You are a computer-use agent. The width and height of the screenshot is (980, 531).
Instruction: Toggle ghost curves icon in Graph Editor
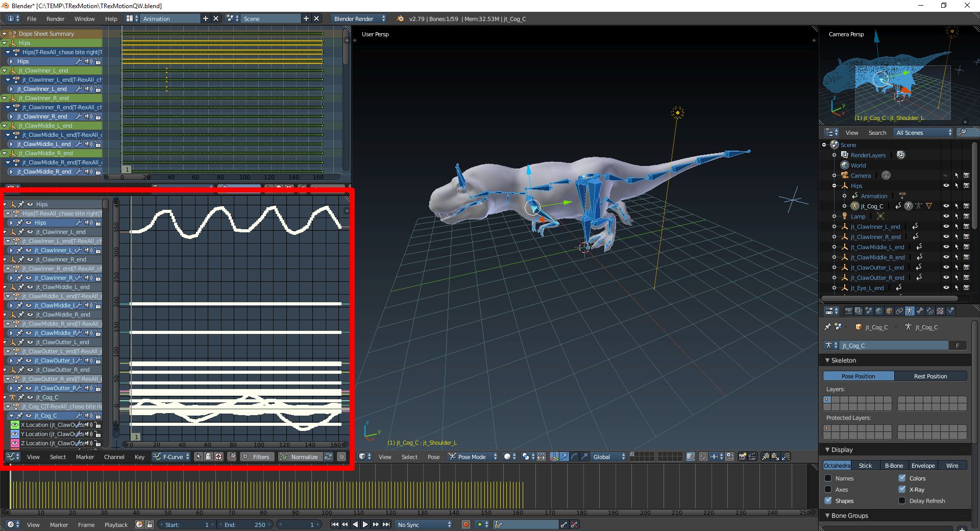click(x=208, y=457)
